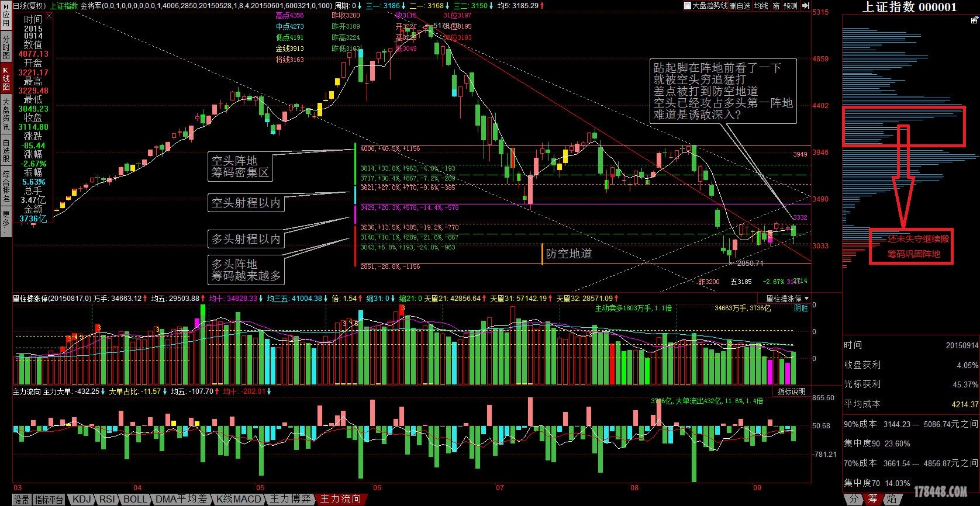Click the arrow icon next to 预测
This screenshot has height=506, width=980.
click(x=805, y=6)
